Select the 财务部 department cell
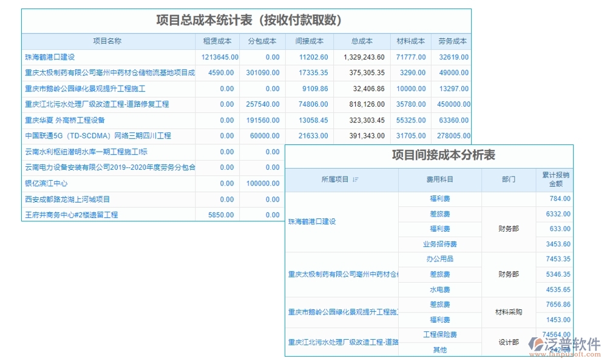 pyautogui.click(x=510, y=229)
